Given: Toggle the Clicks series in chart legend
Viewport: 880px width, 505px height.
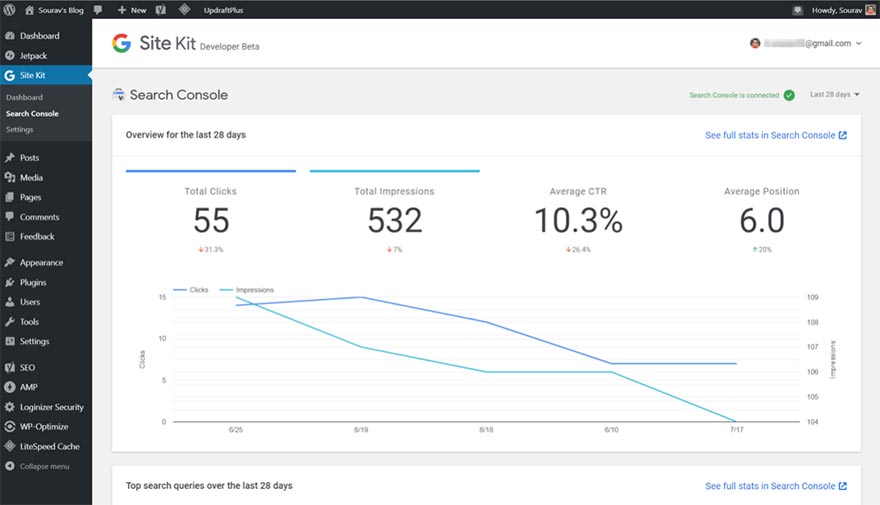Looking at the screenshot, I should [x=191, y=290].
